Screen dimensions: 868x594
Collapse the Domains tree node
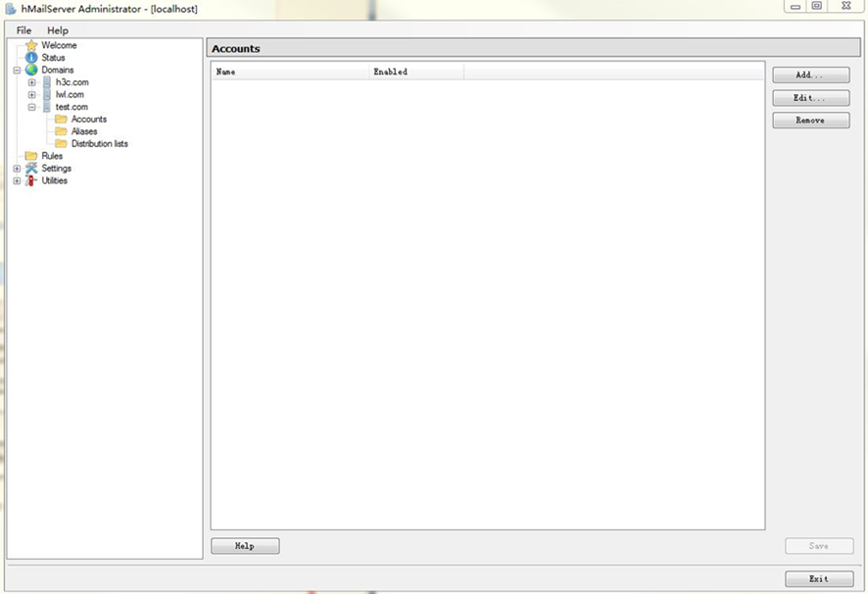pyautogui.click(x=17, y=71)
